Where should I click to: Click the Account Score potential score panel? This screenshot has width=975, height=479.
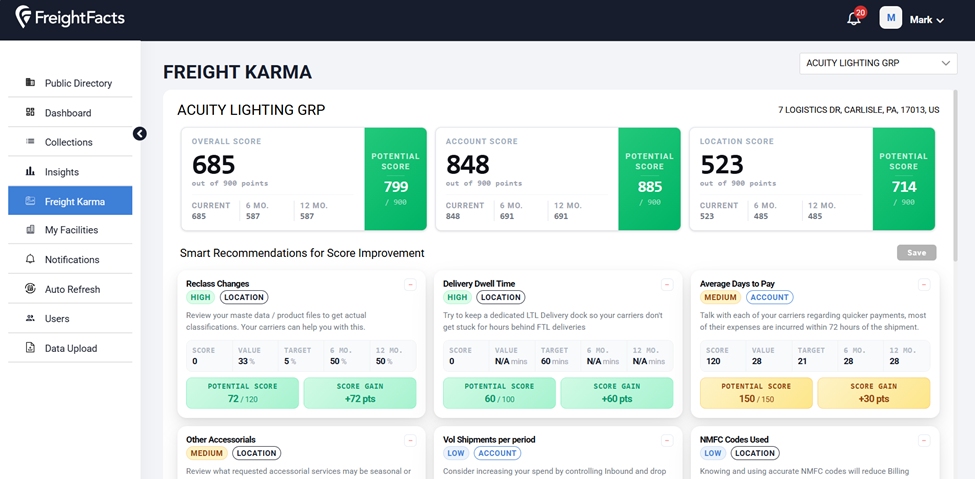pyautogui.click(x=650, y=179)
